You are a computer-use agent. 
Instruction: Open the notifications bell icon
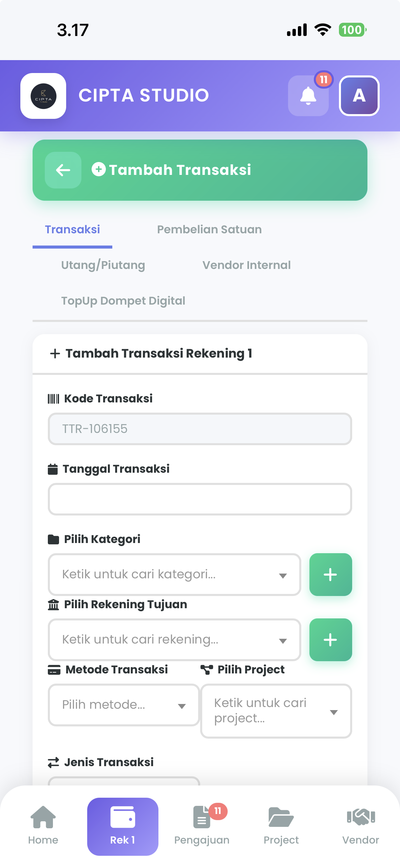[x=308, y=96]
